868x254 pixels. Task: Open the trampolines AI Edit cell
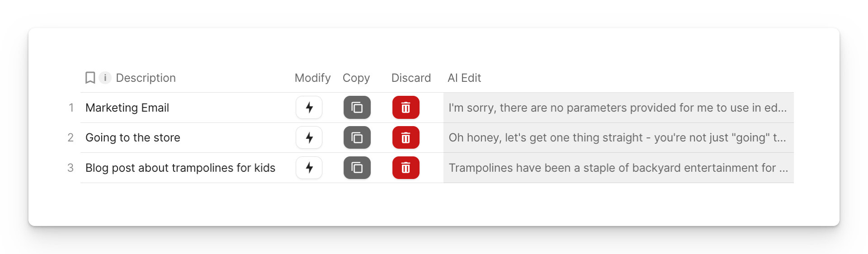[618, 168]
